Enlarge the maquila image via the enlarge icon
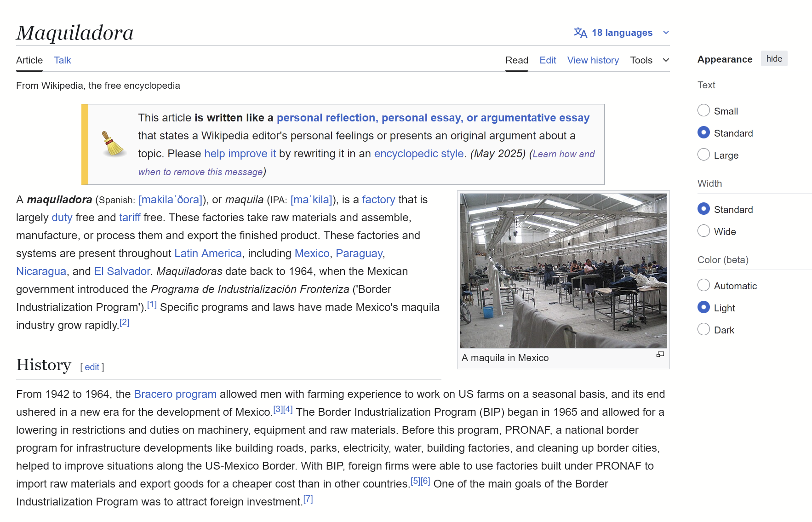The height and width of the screenshot is (522, 812). (x=660, y=354)
